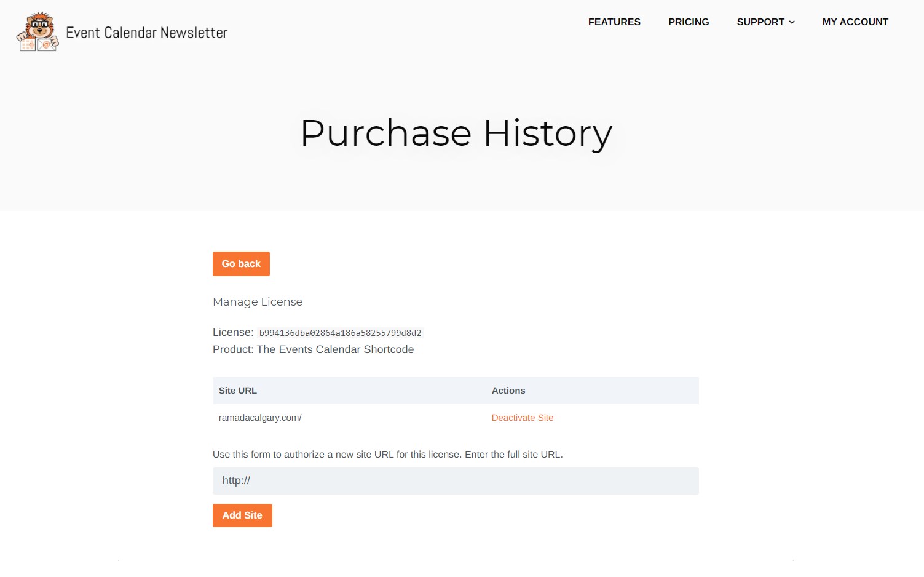
Task: Click the Manage License heading
Action: coord(258,302)
